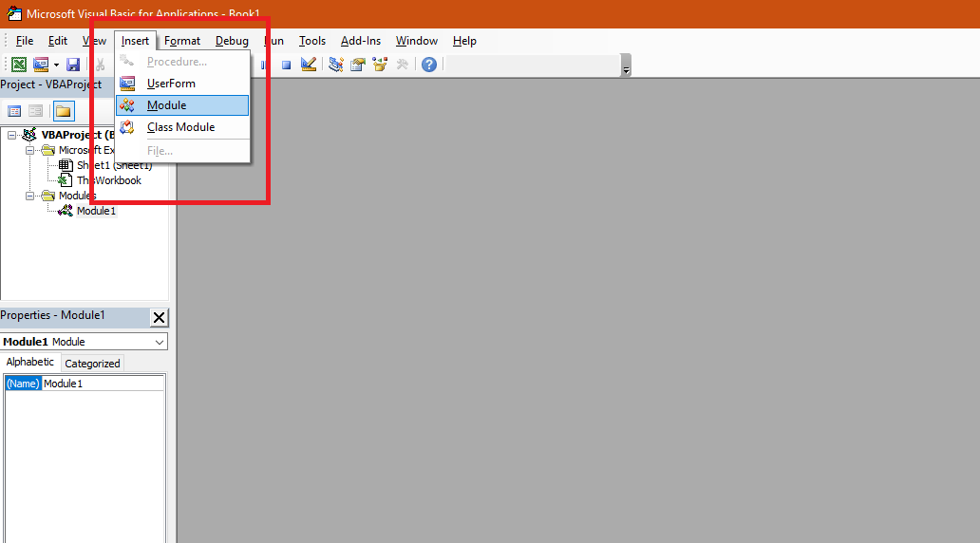Click the Cut scissors toolbar icon
The image size is (980, 543).
[100, 65]
